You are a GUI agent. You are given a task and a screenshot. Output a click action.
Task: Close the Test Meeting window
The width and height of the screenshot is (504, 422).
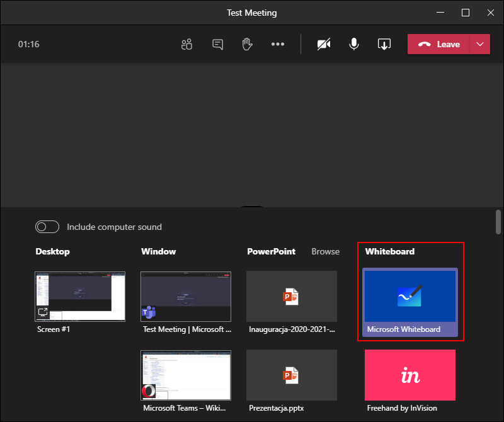point(491,13)
